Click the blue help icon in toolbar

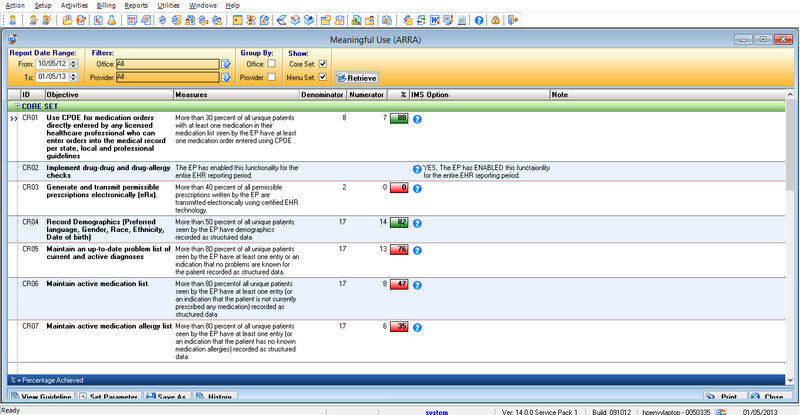tap(480, 19)
